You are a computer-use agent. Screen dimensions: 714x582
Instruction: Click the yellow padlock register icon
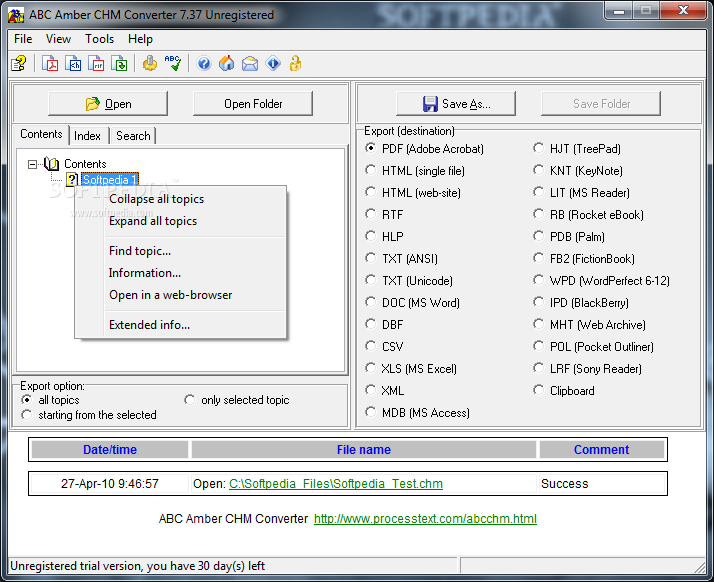296,63
